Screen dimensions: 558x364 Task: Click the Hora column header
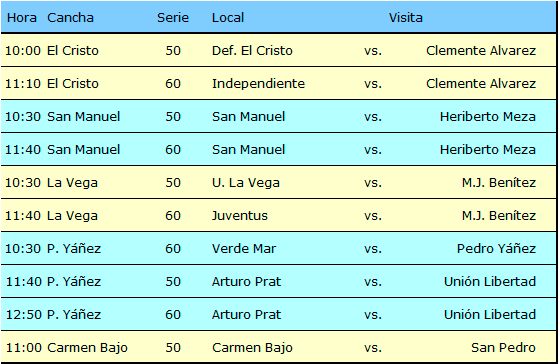(22, 18)
